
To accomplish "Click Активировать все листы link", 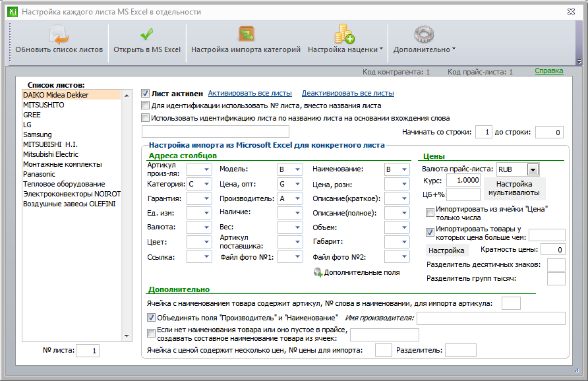I will click(250, 94).
